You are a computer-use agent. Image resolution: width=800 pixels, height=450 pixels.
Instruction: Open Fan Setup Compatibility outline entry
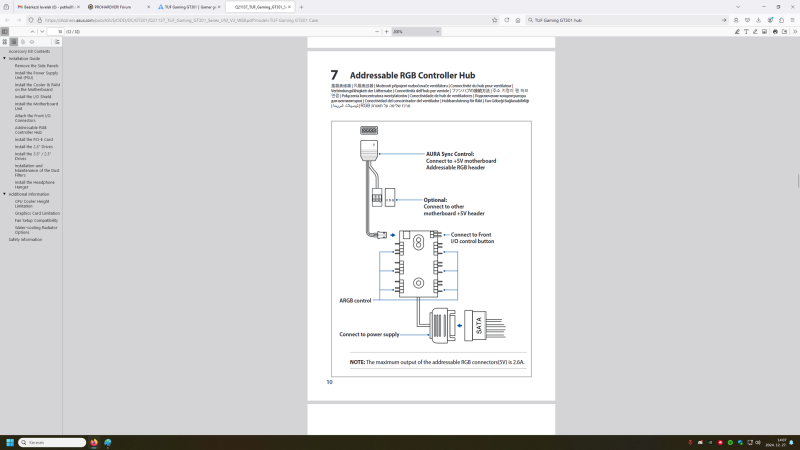click(x=36, y=220)
